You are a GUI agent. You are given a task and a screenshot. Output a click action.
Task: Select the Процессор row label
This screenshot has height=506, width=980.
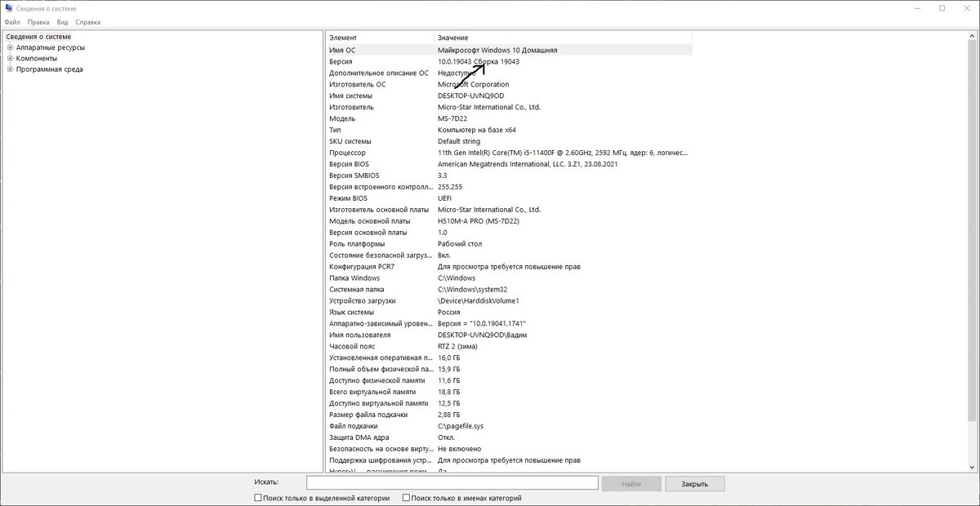click(347, 153)
